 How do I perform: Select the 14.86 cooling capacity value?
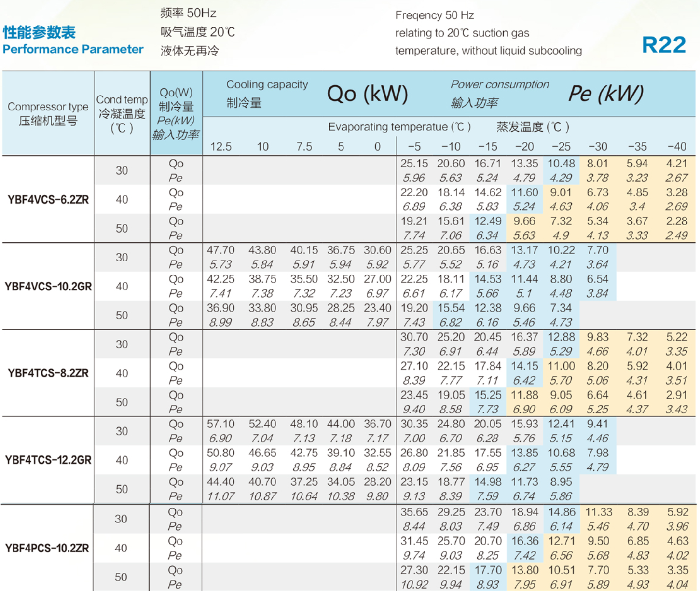[561, 512]
